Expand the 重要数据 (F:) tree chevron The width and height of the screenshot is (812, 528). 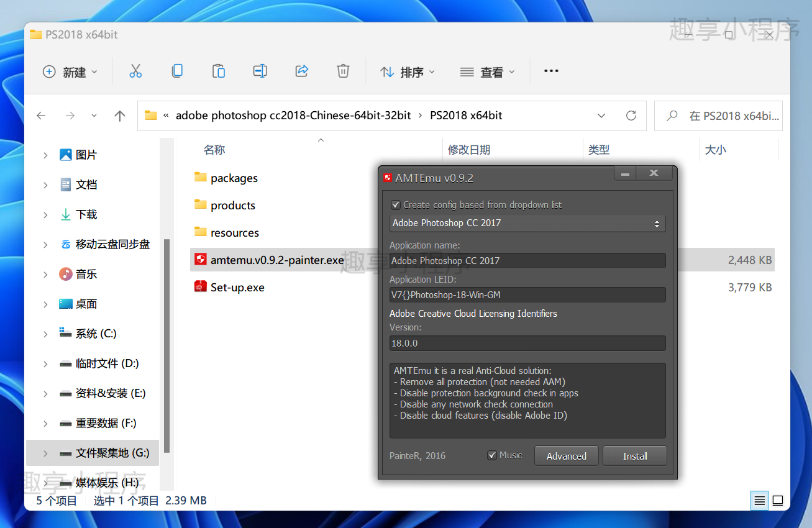45,423
